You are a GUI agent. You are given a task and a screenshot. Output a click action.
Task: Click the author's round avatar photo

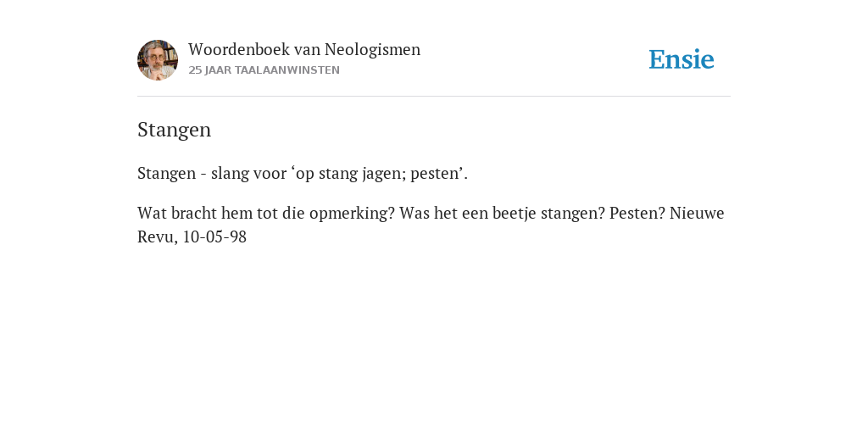158,60
